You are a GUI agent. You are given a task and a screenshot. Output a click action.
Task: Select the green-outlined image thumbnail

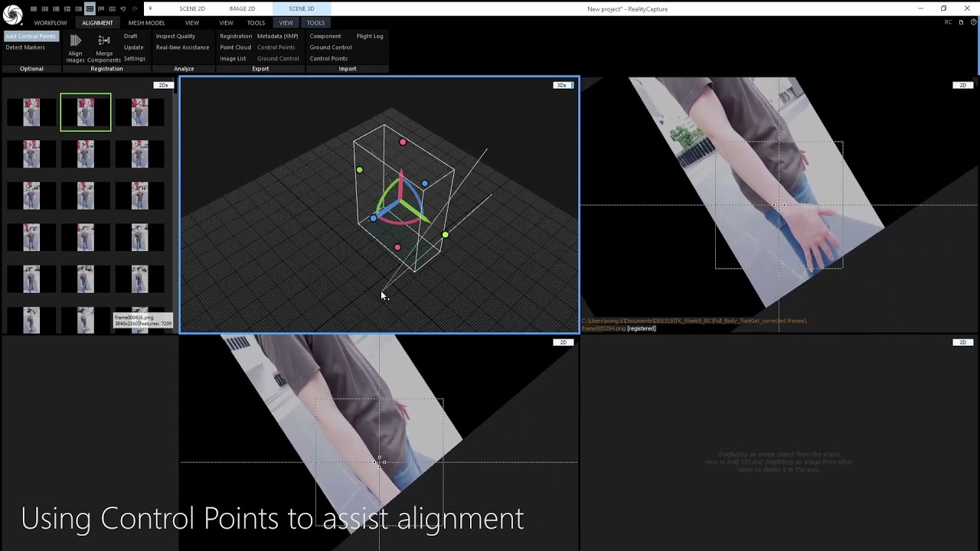pyautogui.click(x=86, y=112)
